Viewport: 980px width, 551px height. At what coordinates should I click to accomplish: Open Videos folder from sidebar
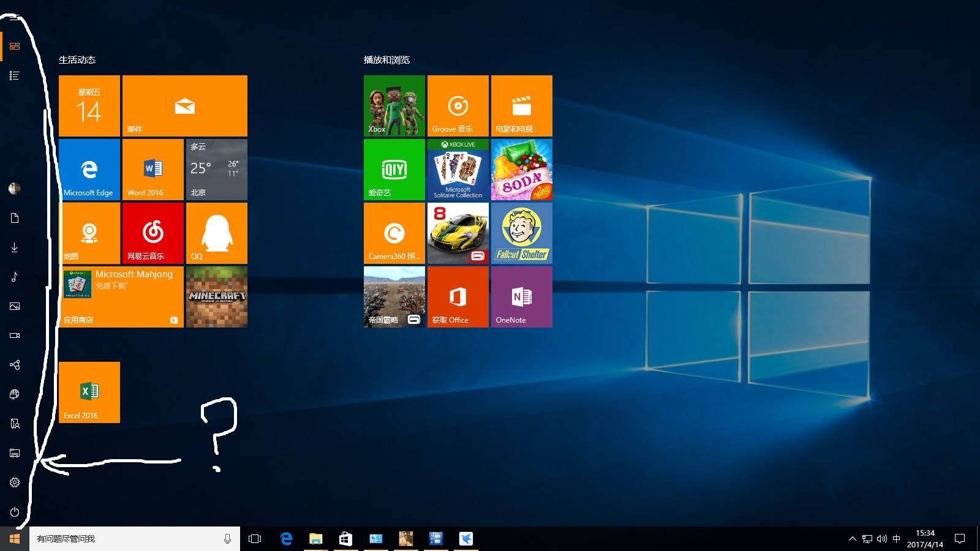tap(15, 335)
